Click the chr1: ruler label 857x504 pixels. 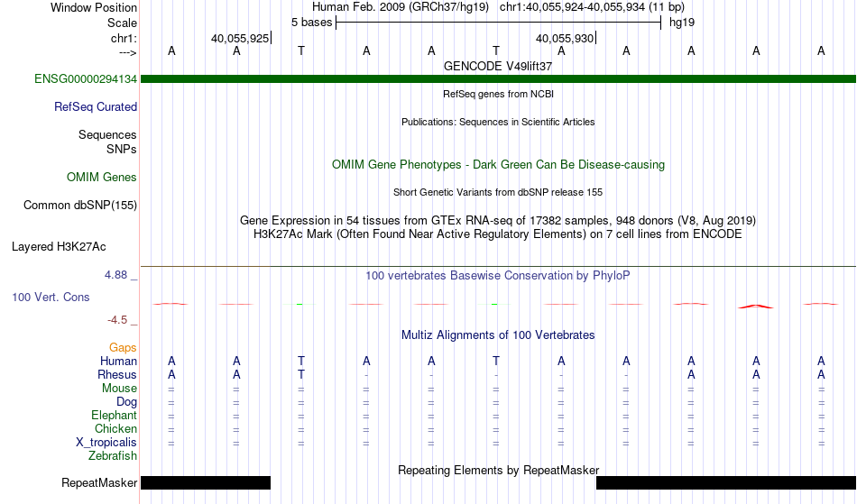tap(124, 38)
